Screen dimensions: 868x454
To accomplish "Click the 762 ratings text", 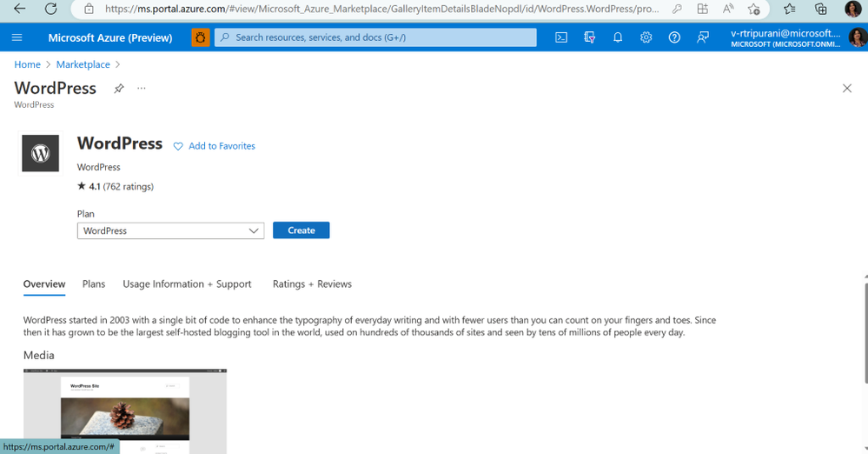I will tap(129, 186).
